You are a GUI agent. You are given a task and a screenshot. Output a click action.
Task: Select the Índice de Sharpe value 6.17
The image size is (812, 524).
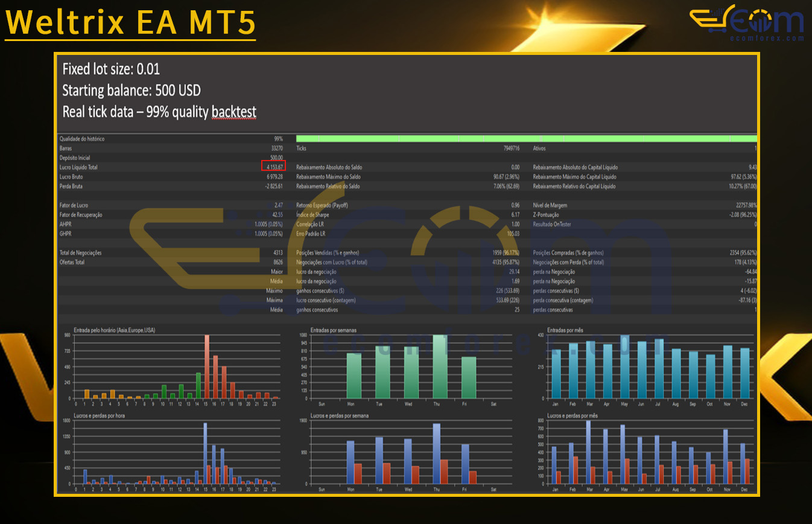(x=515, y=215)
